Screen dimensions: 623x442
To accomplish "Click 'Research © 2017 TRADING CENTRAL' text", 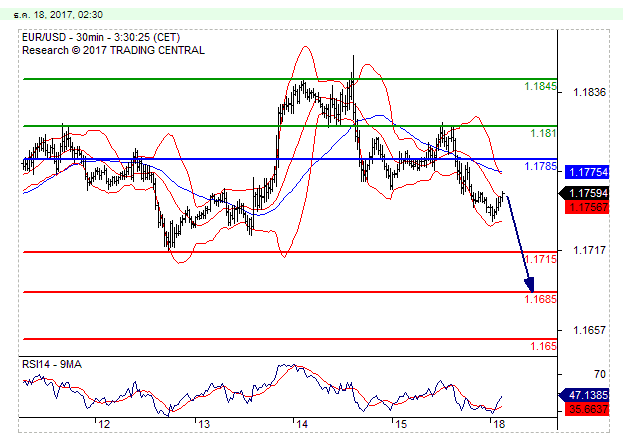I will click(113, 50).
